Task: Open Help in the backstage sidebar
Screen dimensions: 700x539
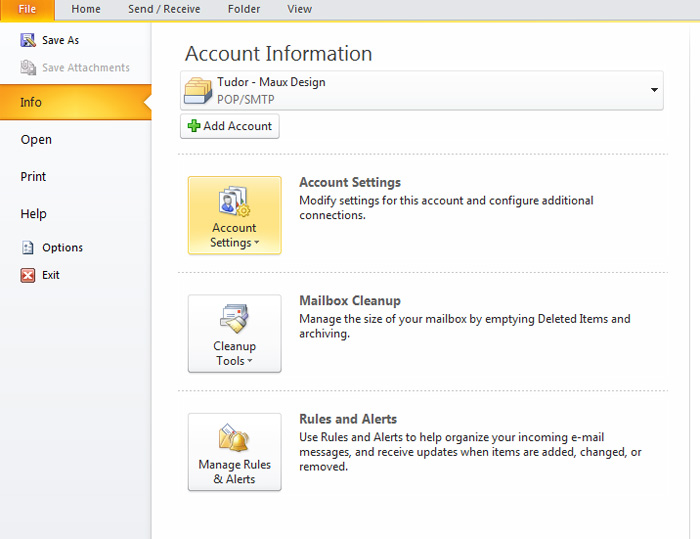Action: [x=33, y=214]
